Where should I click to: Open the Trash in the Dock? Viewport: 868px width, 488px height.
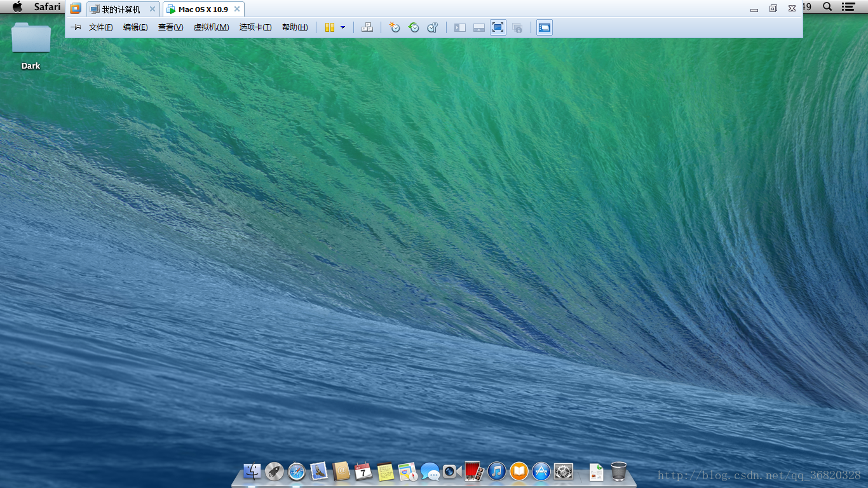tap(619, 471)
